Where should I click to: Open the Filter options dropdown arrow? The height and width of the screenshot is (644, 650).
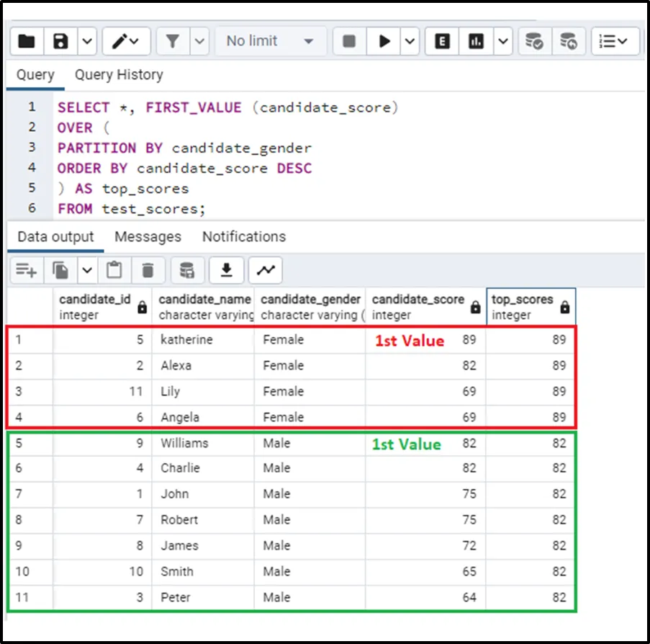coord(199,41)
